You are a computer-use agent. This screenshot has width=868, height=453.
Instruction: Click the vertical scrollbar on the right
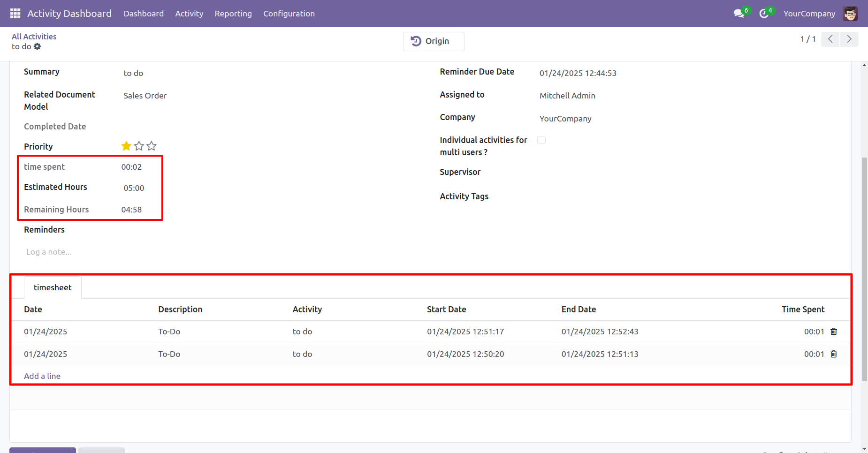click(x=864, y=269)
